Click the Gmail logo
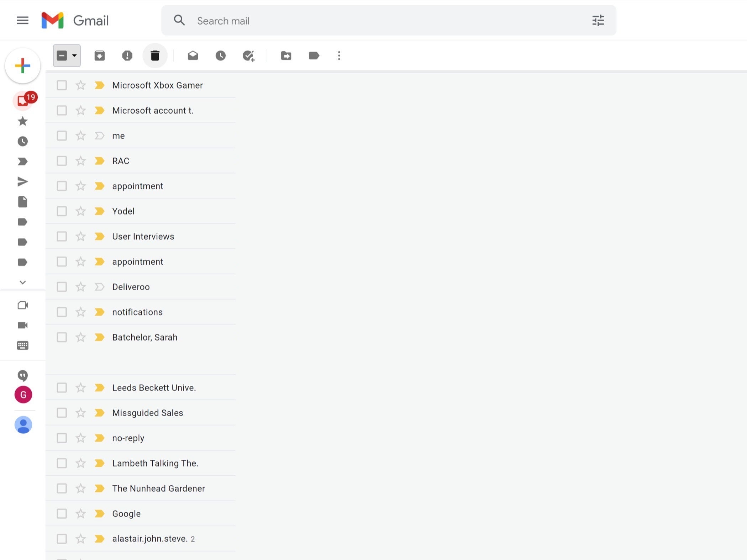 tap(75, 21)
